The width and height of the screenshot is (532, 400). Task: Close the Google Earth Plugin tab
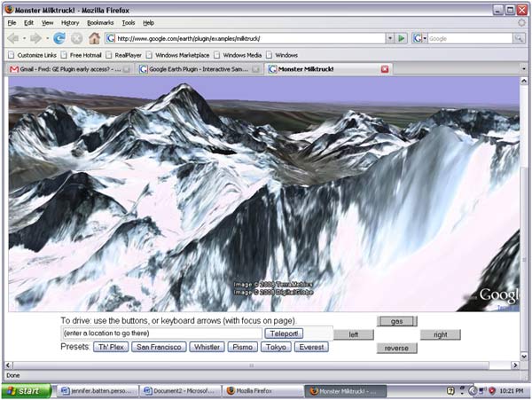(256, 69)
